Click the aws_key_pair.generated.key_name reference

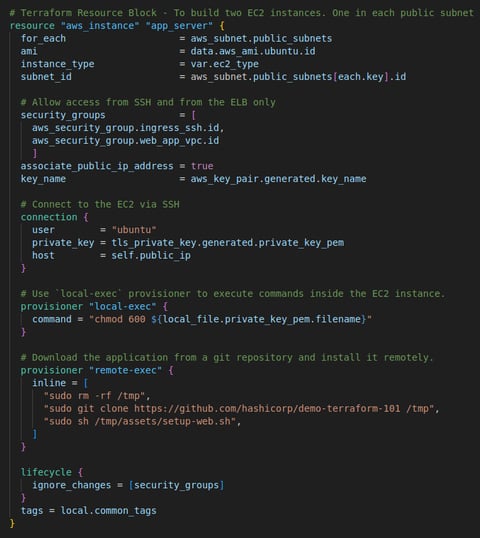tap(278, 179)
